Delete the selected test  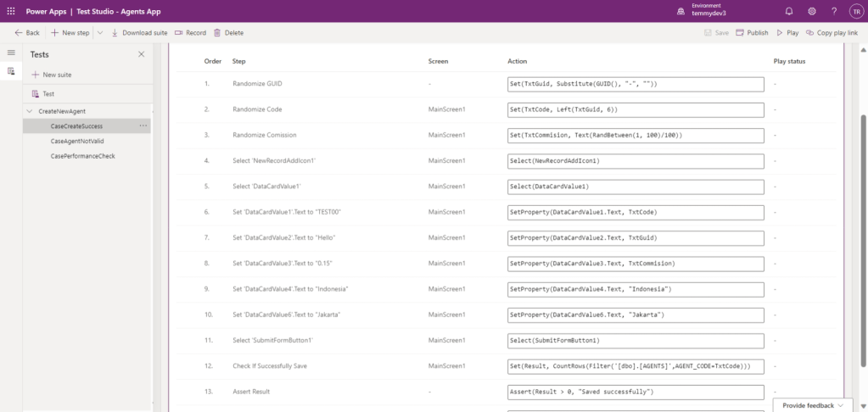pos(228,32)
